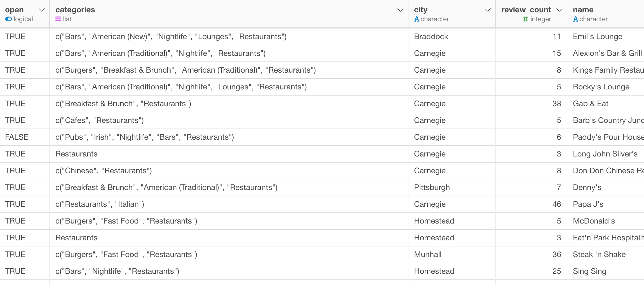Click the Restaurants categories cell for Eat'n Park
The width and height of the screenshot is (644, 285).
(229, 238)
